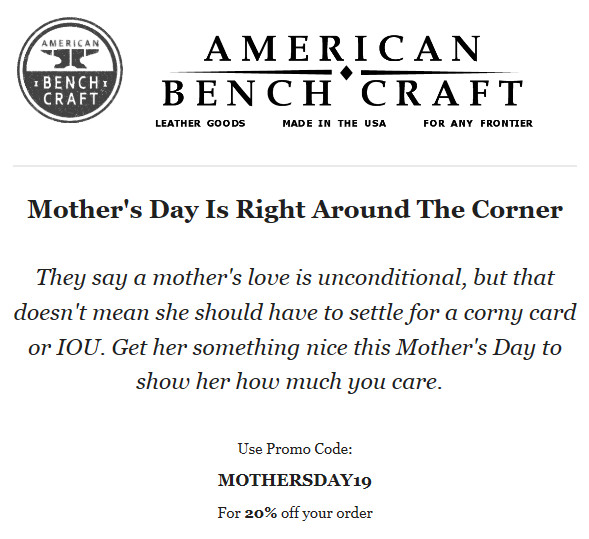Click the anvil icon inside the badge

point(70,59)
